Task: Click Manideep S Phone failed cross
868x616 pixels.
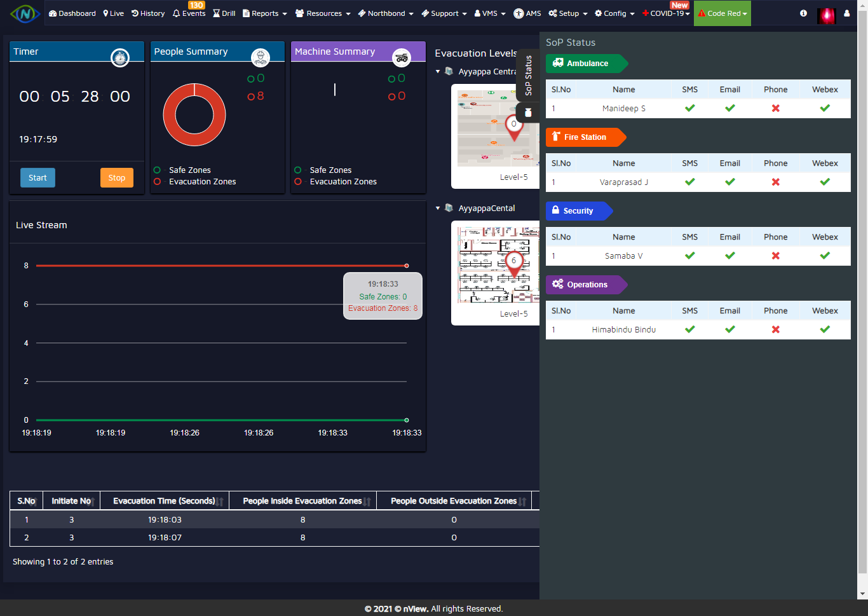Action: coord(776,109)
